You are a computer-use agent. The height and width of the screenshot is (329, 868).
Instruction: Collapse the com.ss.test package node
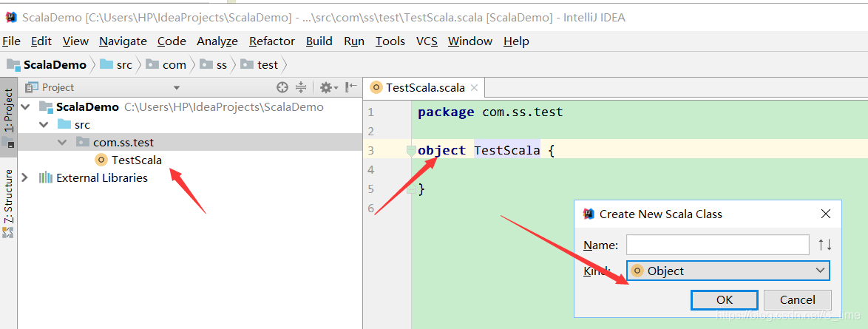(x=62, y=143)
